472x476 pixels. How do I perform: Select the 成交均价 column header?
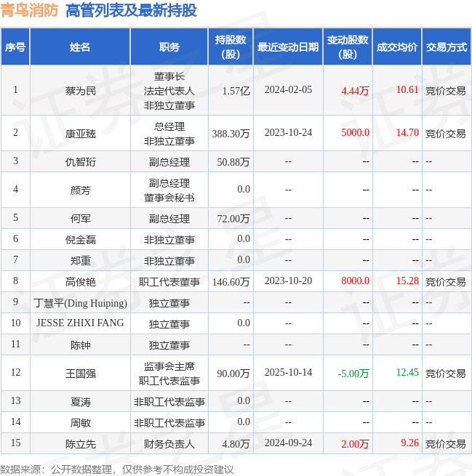(397, 47)
